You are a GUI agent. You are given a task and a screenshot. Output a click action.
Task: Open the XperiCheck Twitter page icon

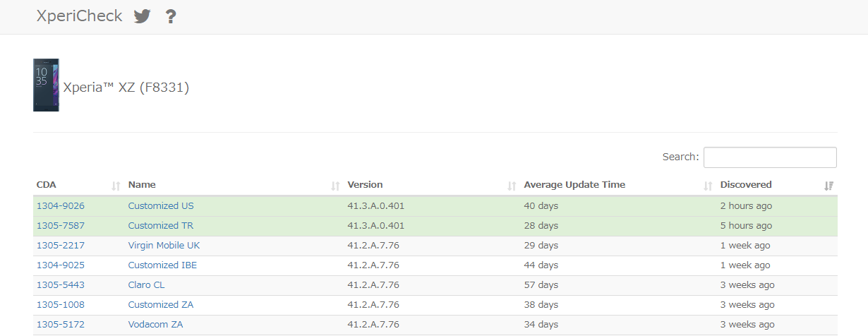[143, 16]
